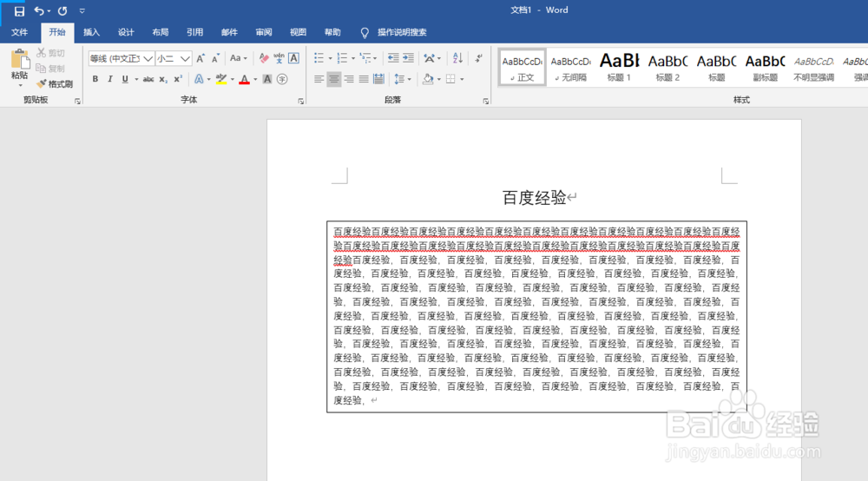Open the 文件 menu
Image resolution: width=868 pixels, height=481 pixels.
click(x=19, y=32)
